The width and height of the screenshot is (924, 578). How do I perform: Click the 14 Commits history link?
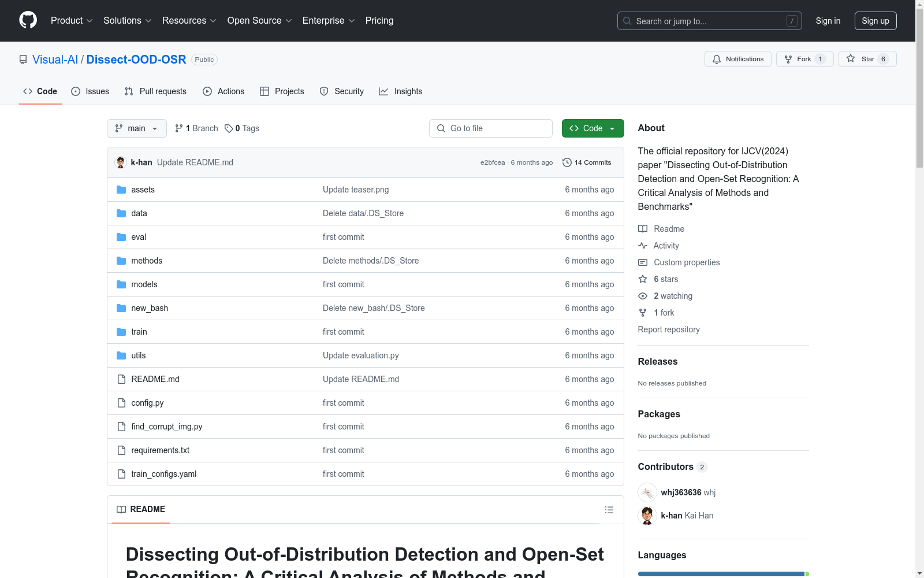click(x=587, y=162)
